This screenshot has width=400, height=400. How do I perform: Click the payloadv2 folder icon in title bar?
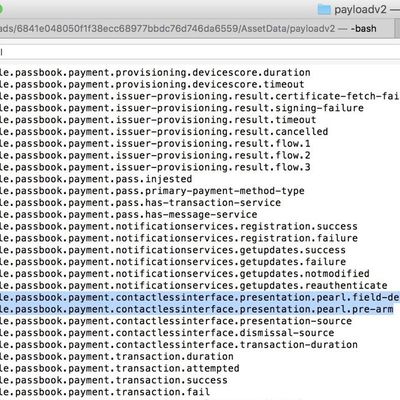pyautogui.click(x=324, y=9)
